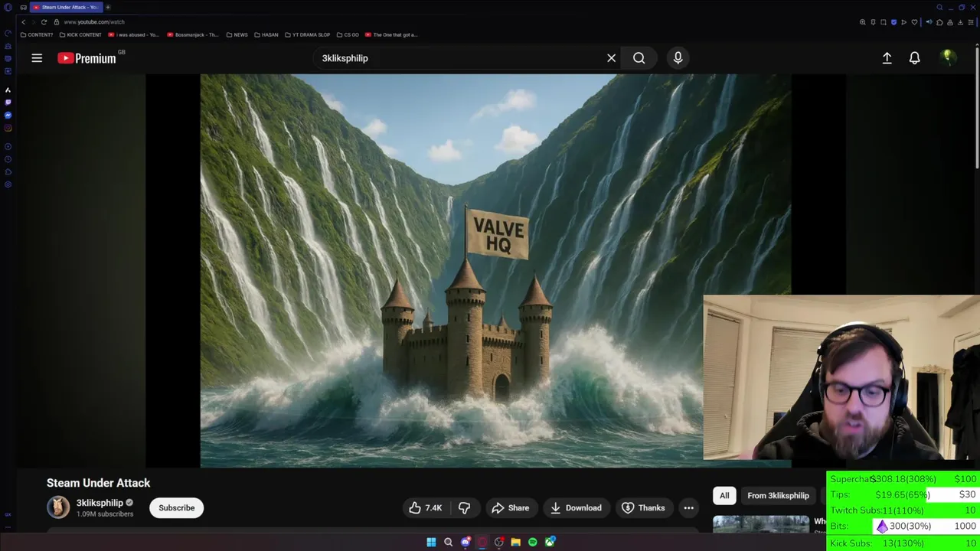Viewport: 980px width, 551px height.
Task: Open the 3kliksphilip channel name link
Action: [x=100, y=503]
